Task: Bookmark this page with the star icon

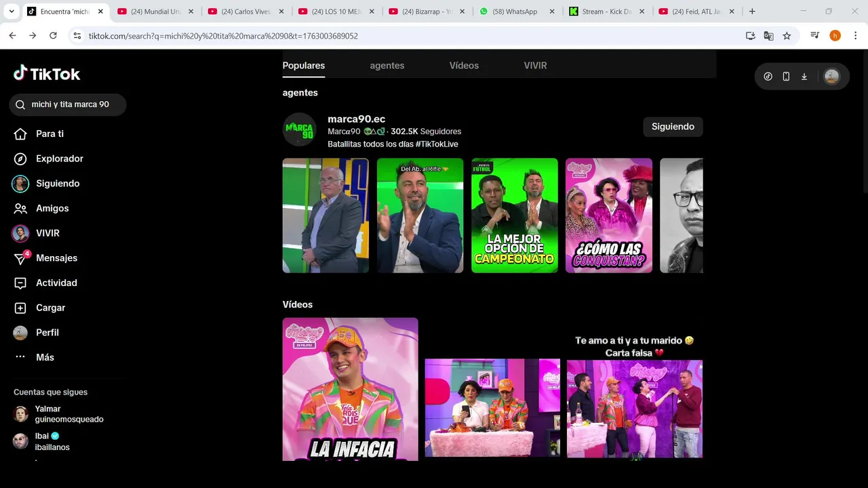Action: pos(787,36)
